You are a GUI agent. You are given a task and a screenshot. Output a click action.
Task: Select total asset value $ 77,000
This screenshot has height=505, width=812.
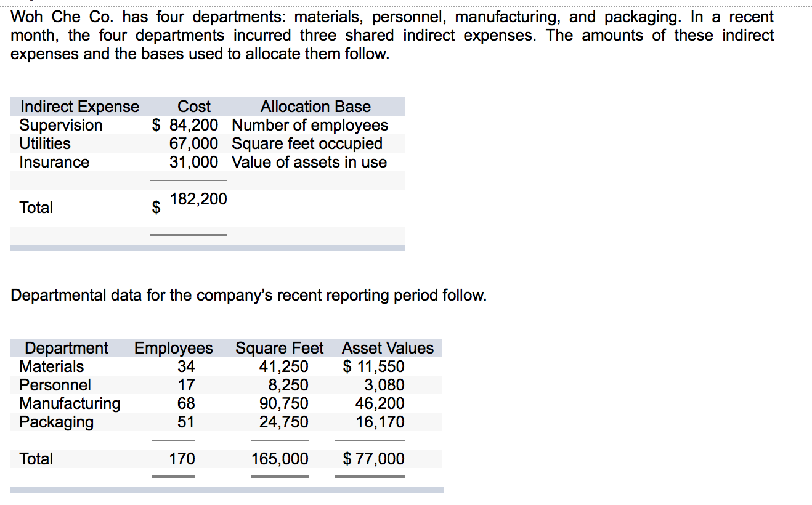tap(374, 459)
